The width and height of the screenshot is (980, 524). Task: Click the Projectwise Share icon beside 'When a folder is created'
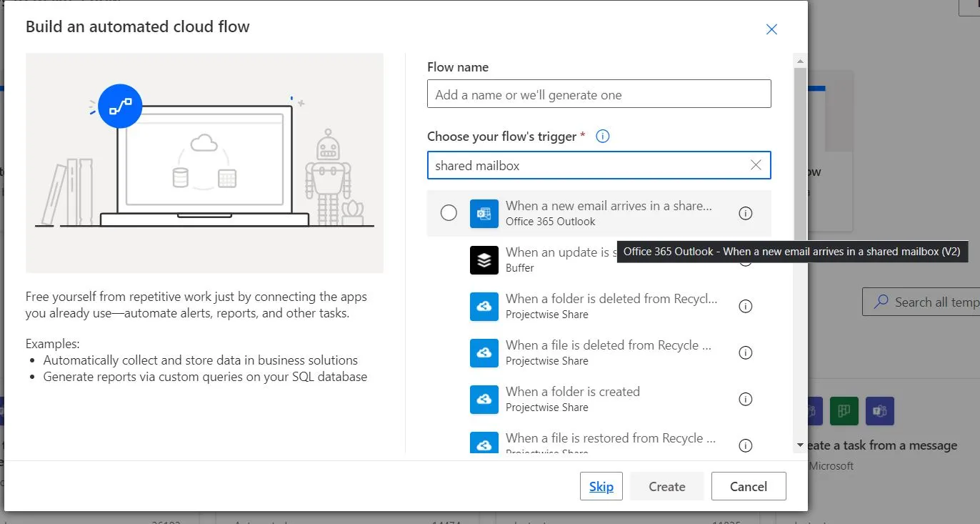(x=484, y=399)
